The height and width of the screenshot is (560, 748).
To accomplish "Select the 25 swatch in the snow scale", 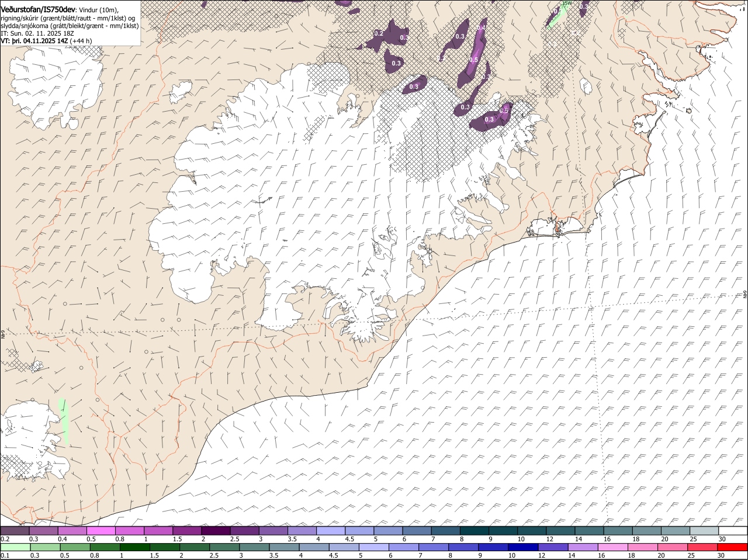I will (x=704, y=531).
